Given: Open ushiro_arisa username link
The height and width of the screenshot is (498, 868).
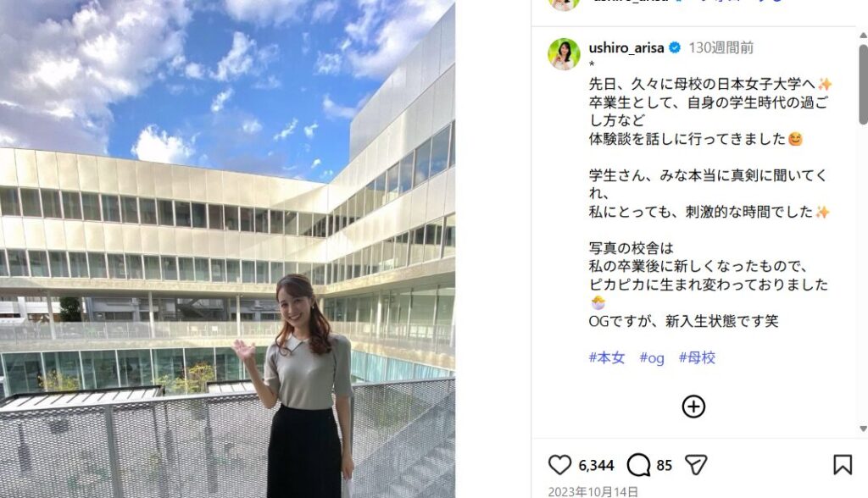Looking at the screenshot, I should pyautogui.click(x=626, y=48).
